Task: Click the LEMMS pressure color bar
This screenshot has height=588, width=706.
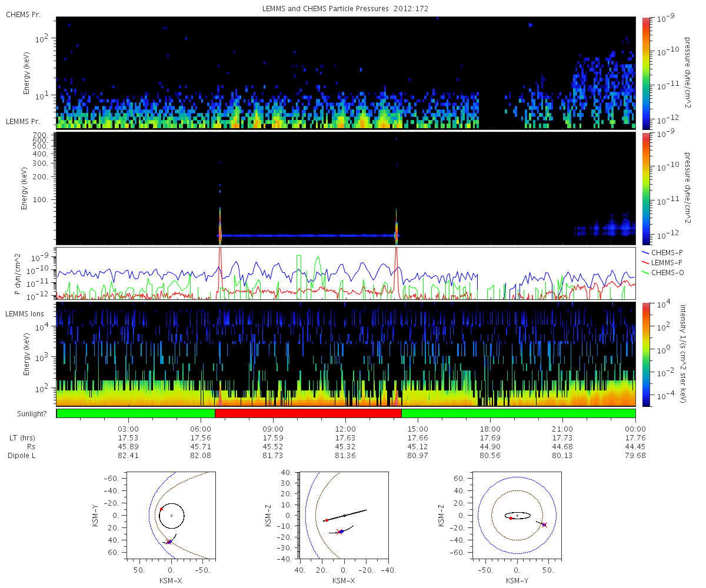Action: [645, 188]
